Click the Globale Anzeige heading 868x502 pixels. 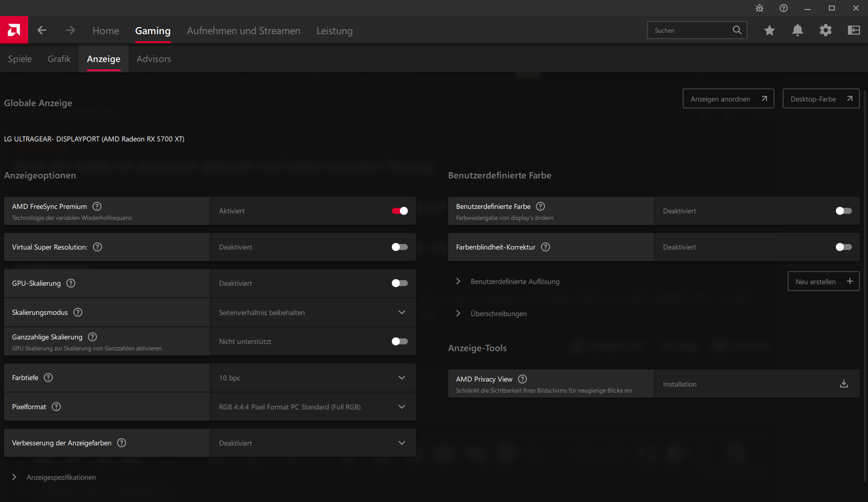pos(38,103)
